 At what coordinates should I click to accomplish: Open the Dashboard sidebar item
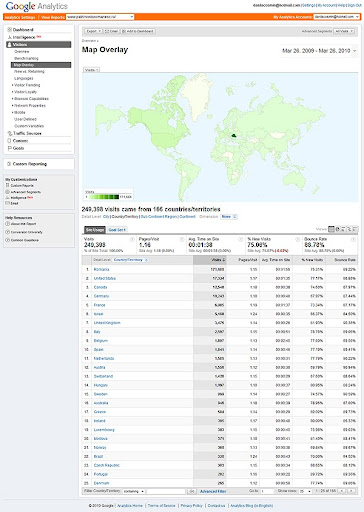click(x=23, y=30)
